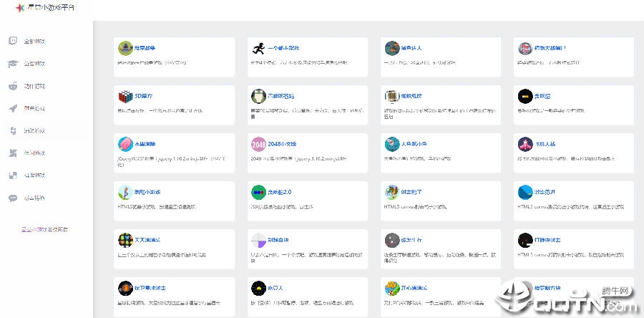Click the black Pac-Man style game icon
644x318 pixels.
[x=259, y=289]
